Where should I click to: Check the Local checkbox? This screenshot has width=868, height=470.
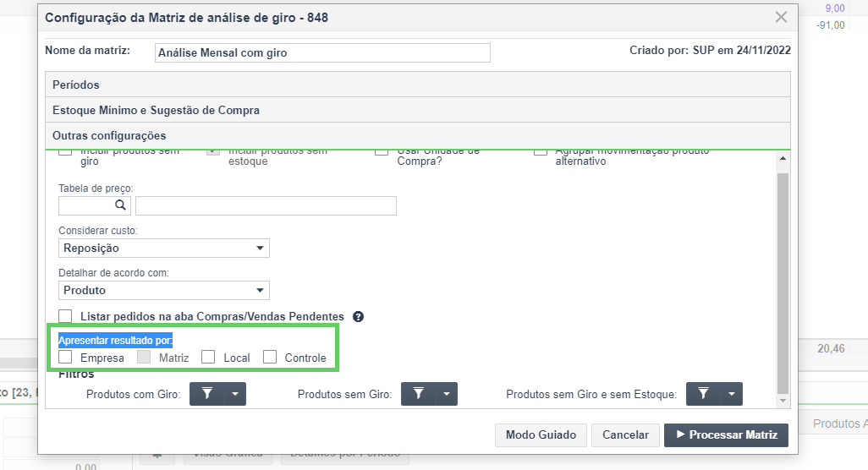[x=208, y=358]
